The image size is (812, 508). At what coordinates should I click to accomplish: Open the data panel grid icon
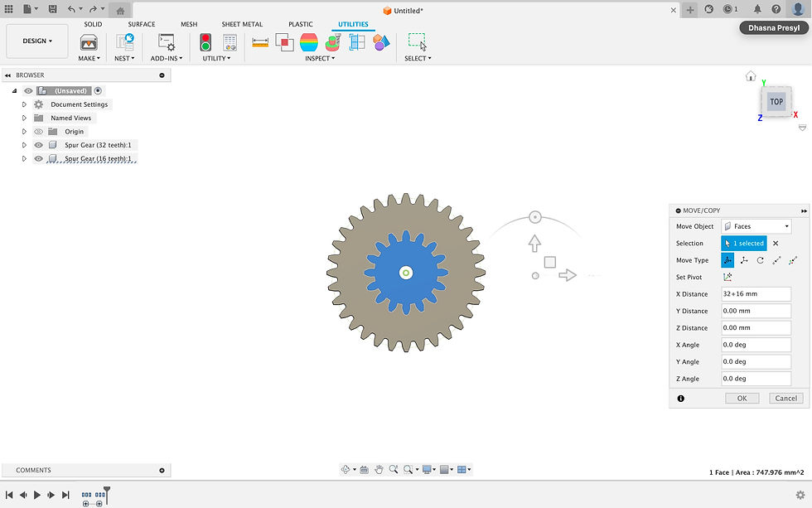9,9
